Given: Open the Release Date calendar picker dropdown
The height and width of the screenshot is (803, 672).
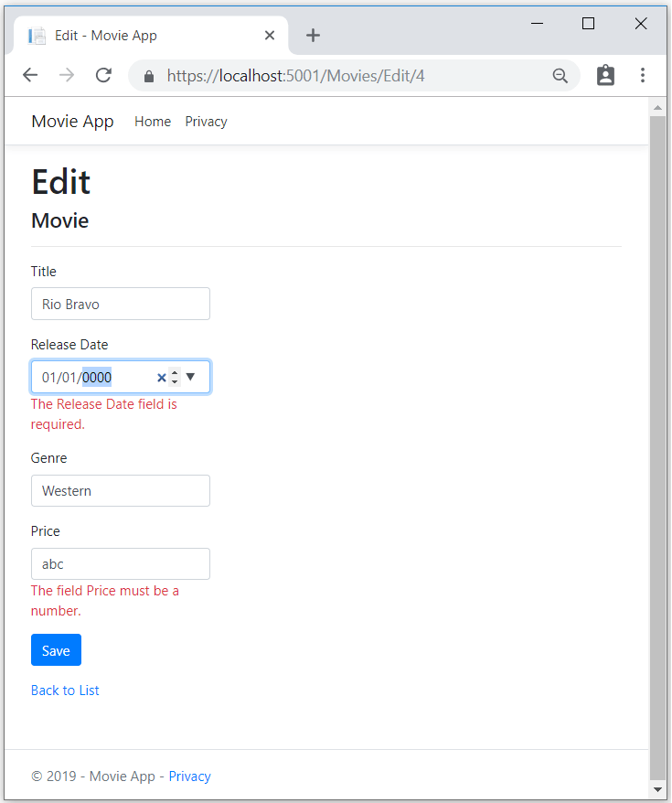Looking at the screenshot, I should [x=190, y=377].
